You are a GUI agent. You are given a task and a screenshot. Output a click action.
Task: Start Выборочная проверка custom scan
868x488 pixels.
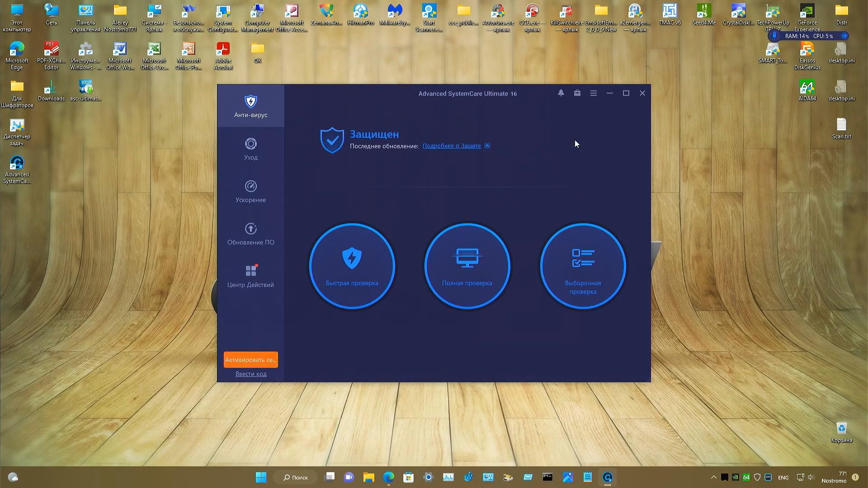(583, 266)
